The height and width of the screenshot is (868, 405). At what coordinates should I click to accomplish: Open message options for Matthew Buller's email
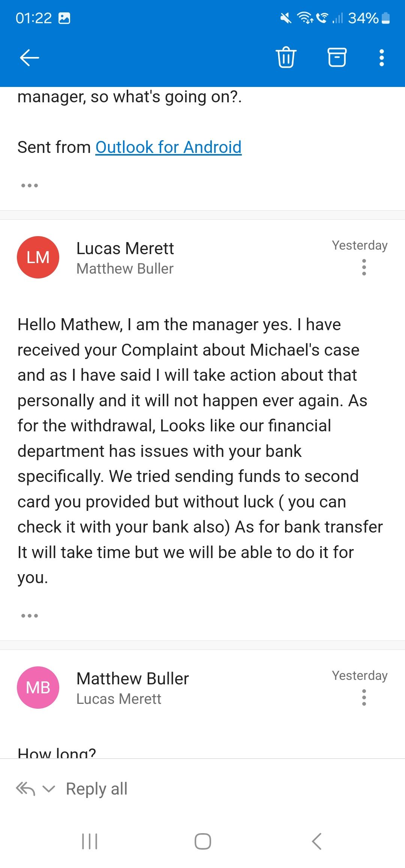[364, 697]
